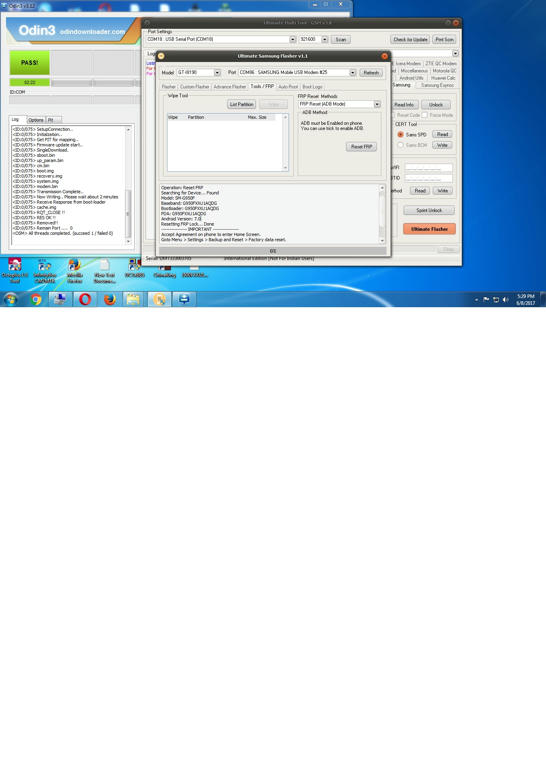Viewport: 546px width, 768px height.
Task: Open the blank text file desktop icon
Action: click(x=104, y=270)
